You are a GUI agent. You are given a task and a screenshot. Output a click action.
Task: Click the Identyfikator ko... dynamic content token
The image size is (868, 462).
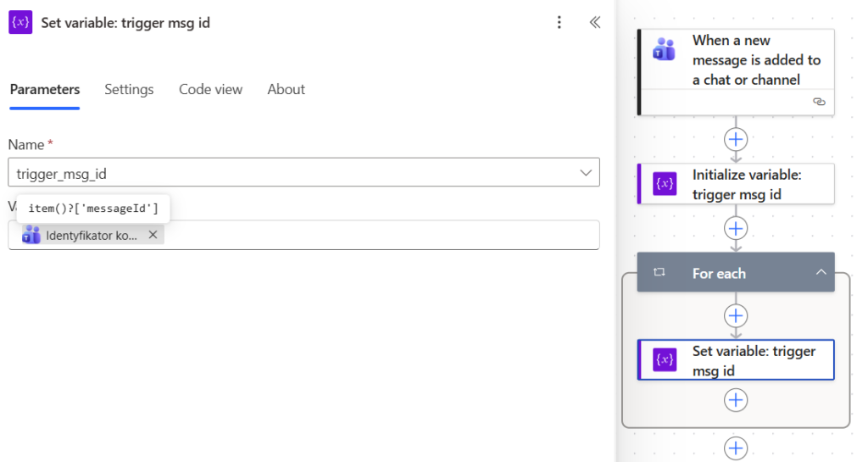click(92, 235)
